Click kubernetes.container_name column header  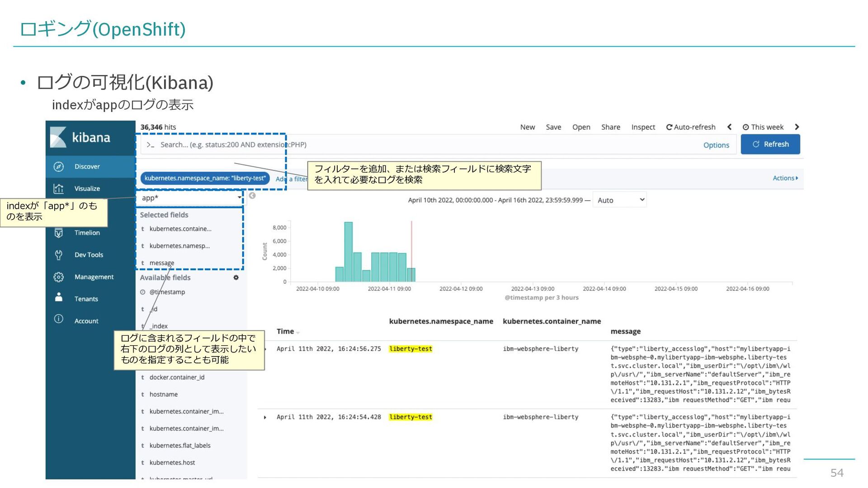(x=552, y=321)
